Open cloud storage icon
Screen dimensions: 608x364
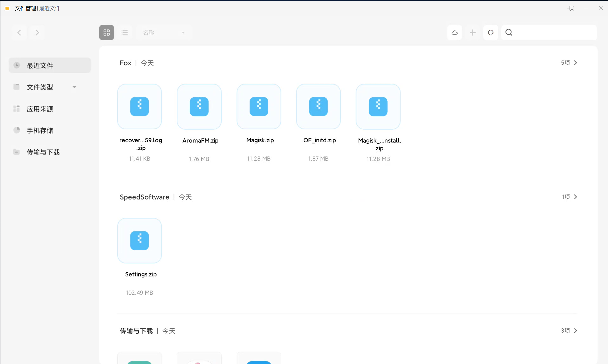coord(454,32)
